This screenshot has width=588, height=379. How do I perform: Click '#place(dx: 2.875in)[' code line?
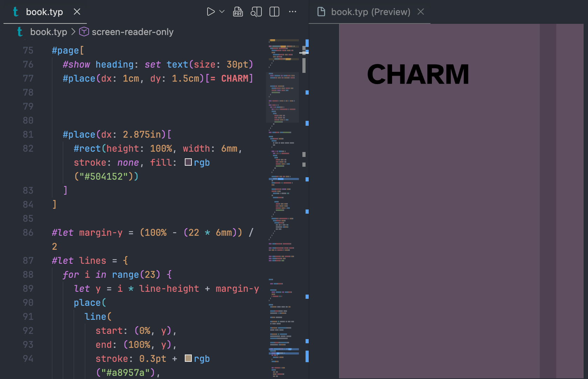pyautogui.click(x=117, y=135)
